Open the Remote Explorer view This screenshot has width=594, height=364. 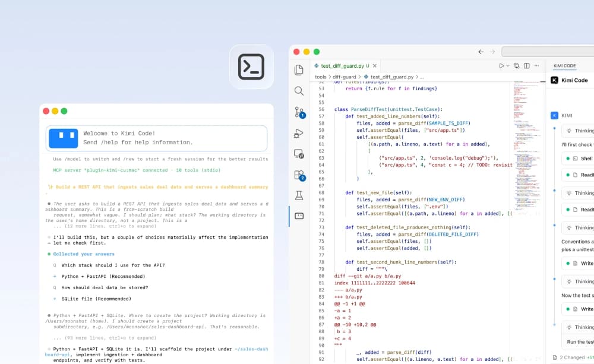pyautogui.click(x=299, y=154)
